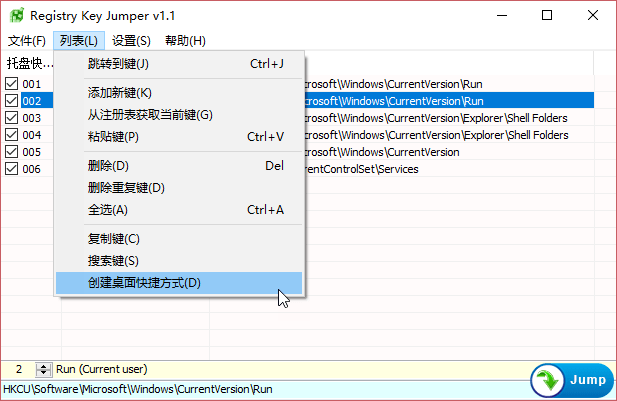Toggle the checkbox for row 006
617x401 pixels.
click(x=11, y=168)
